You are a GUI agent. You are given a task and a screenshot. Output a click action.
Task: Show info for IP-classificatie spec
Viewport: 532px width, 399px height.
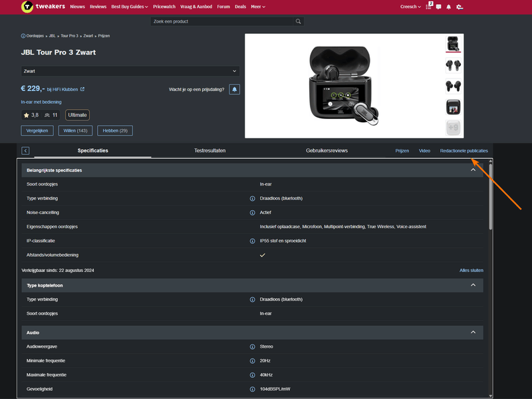253,241
